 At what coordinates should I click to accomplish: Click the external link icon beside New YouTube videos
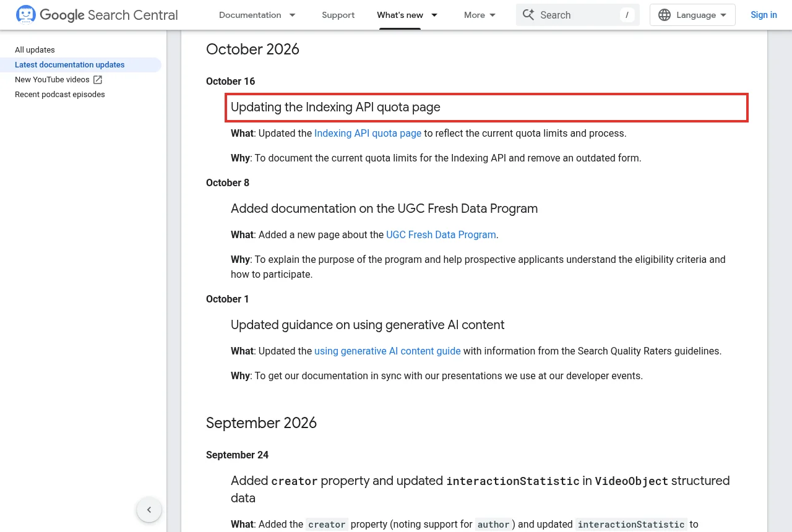[98, 80]
